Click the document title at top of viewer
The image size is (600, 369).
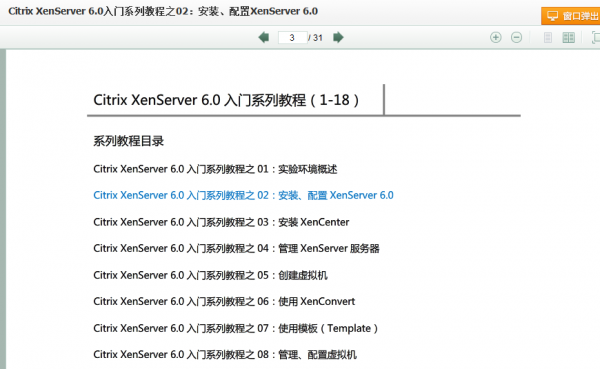pyautogui.click(x=163, y=11)
